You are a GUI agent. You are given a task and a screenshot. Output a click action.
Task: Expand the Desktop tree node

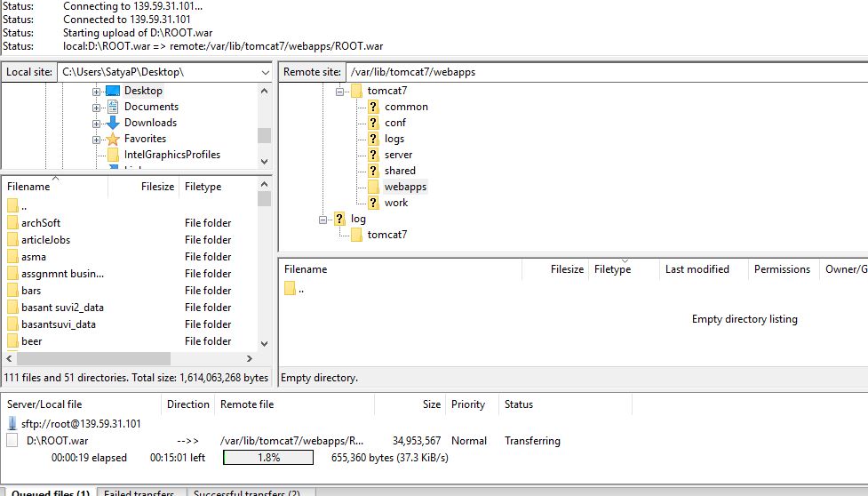tap(96, 92)
